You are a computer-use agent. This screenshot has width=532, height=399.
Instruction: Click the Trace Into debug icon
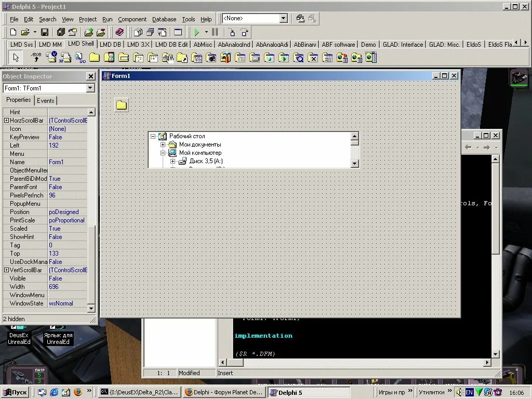click(232, 32)
